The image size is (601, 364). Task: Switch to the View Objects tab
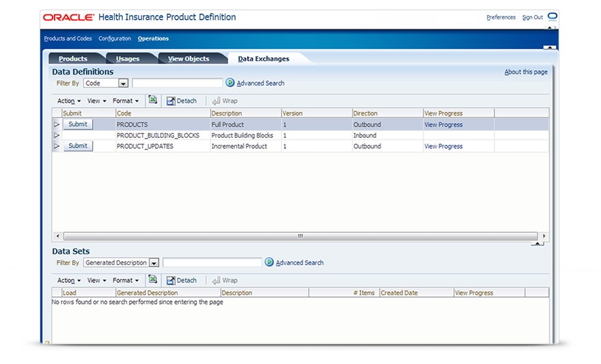188,59
